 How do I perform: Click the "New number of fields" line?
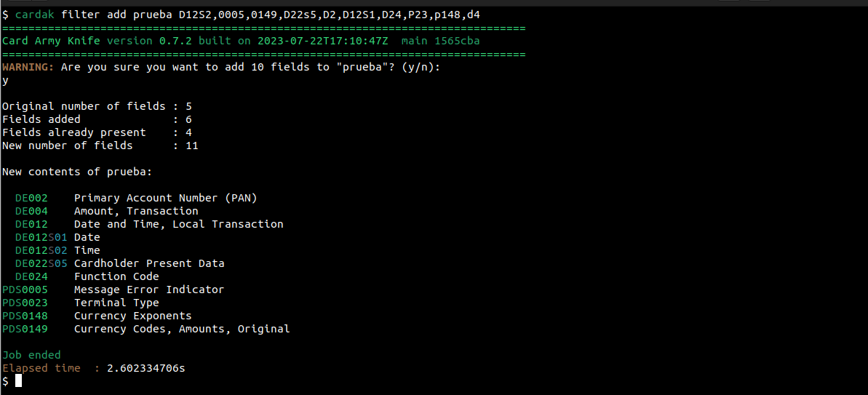tap(100, 145)
